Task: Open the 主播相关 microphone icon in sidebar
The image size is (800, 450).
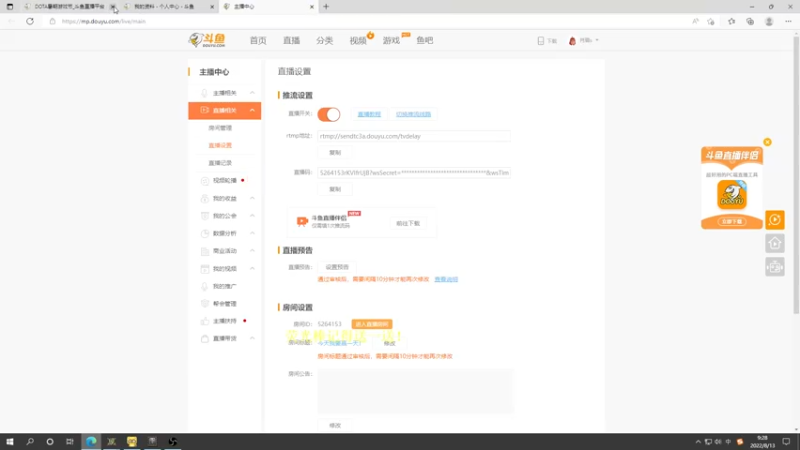Action: click(204, 93)
